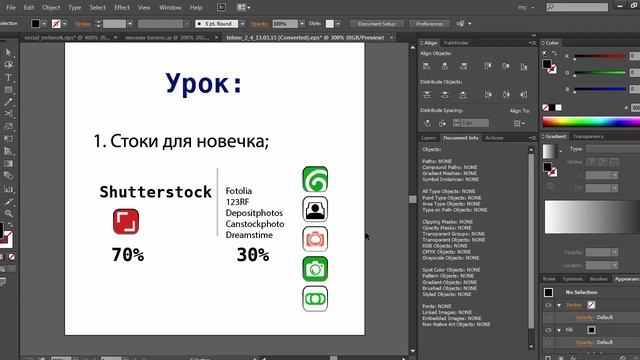Screen dimensions: 640x360
Task: Open the Window menu
Action: click(x=170, y=7)
